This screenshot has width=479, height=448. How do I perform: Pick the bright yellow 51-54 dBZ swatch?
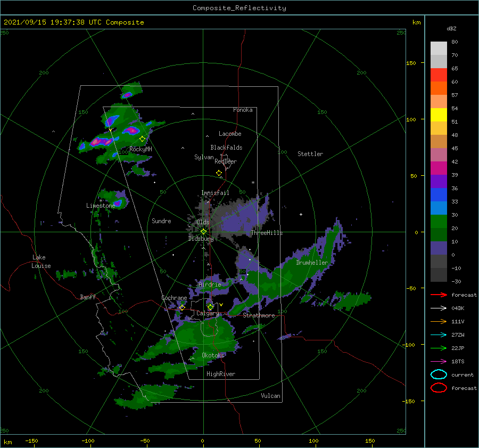click(x=439, y=115)
